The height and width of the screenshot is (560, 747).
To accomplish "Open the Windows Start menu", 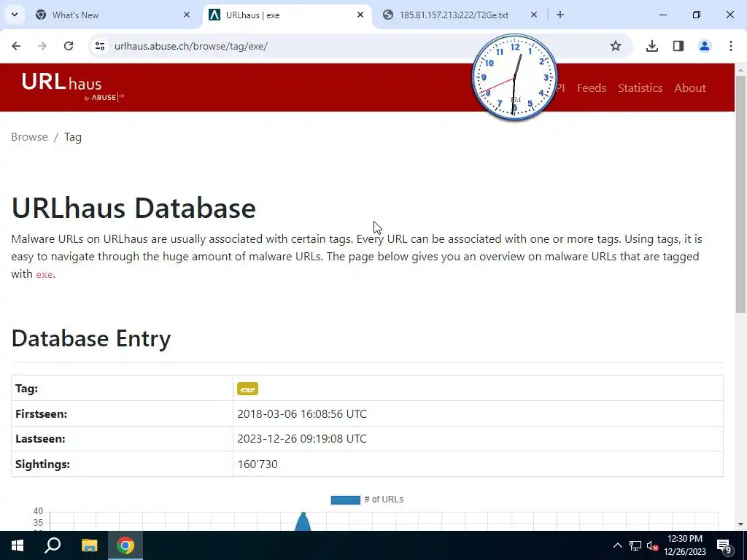I will 18,545.
